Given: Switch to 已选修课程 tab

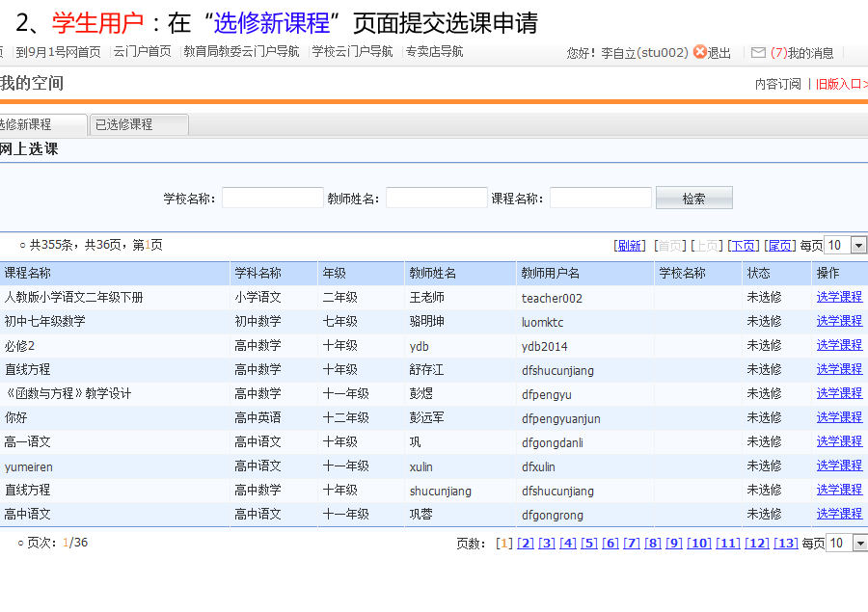Looking at the screenshot, I should (x=139, y=124).
